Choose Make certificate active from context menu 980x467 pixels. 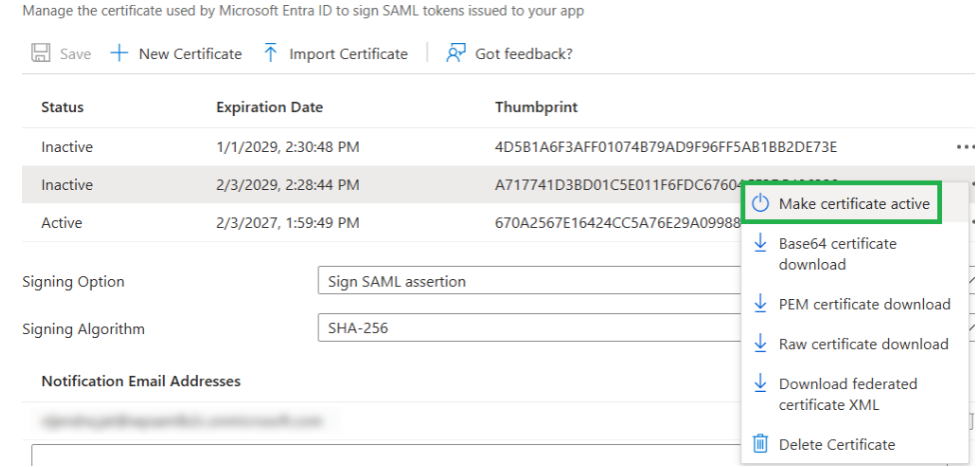coord(854,204)
